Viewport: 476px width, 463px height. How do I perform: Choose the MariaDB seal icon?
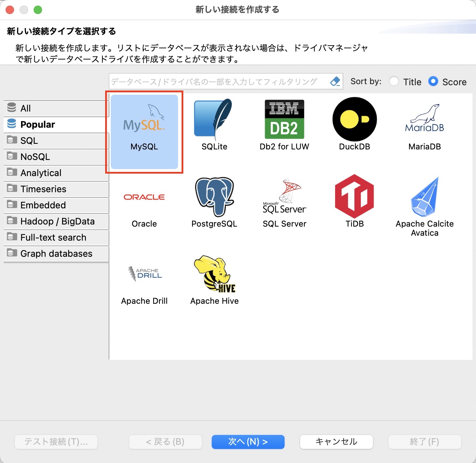click(424, 118)
